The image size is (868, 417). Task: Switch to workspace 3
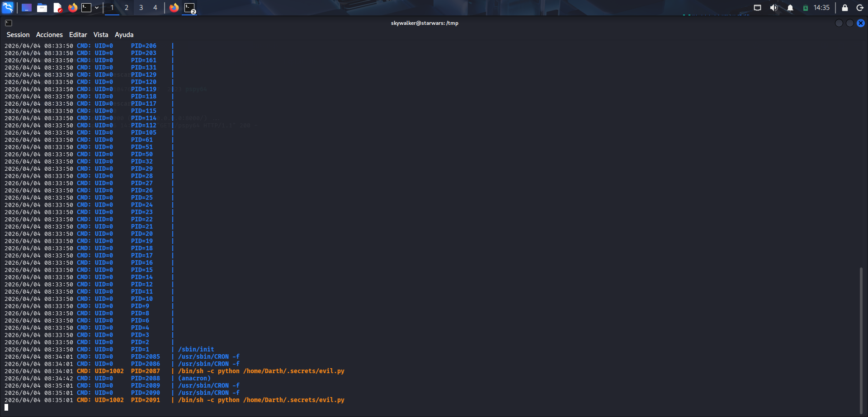(x=141, y=8)
